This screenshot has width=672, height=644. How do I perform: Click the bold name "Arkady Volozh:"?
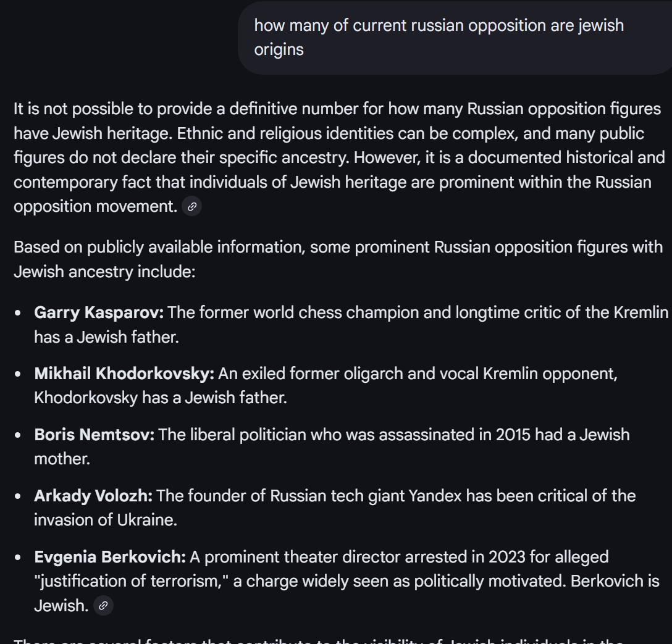(x=93, y=496)
